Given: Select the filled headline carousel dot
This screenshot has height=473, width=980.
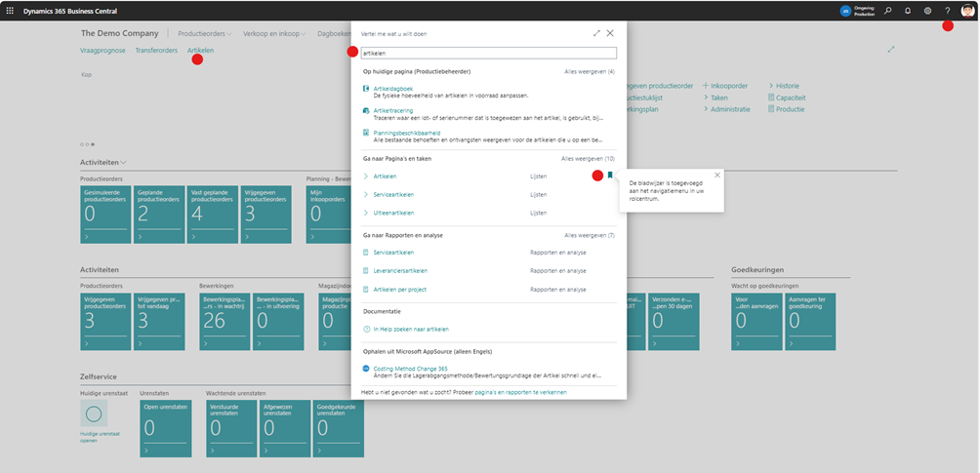Looking at the screenshot, I should (93, 144).
